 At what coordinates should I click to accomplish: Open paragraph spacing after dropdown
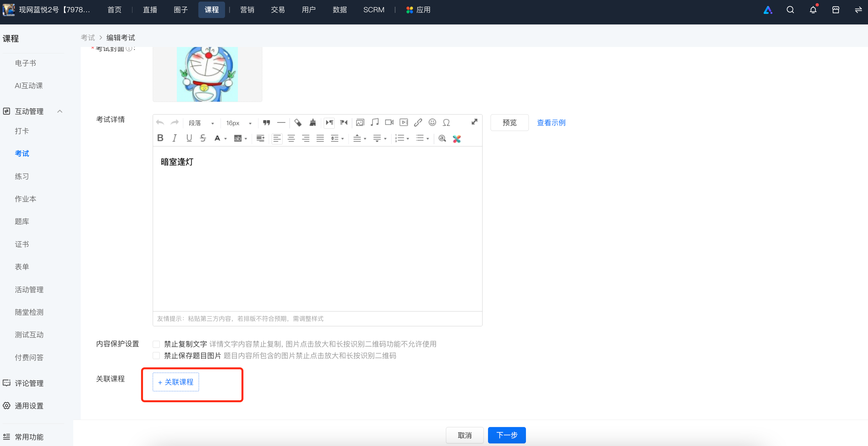tap(380, 138)
